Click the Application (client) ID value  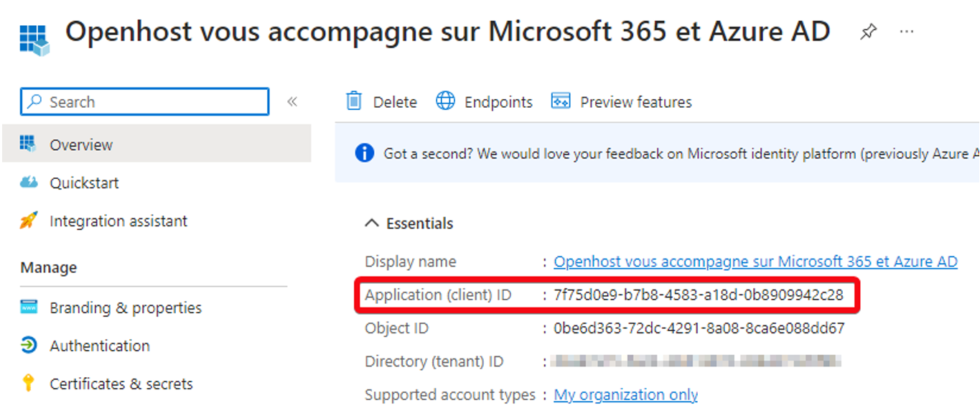[x=699, y=295]
